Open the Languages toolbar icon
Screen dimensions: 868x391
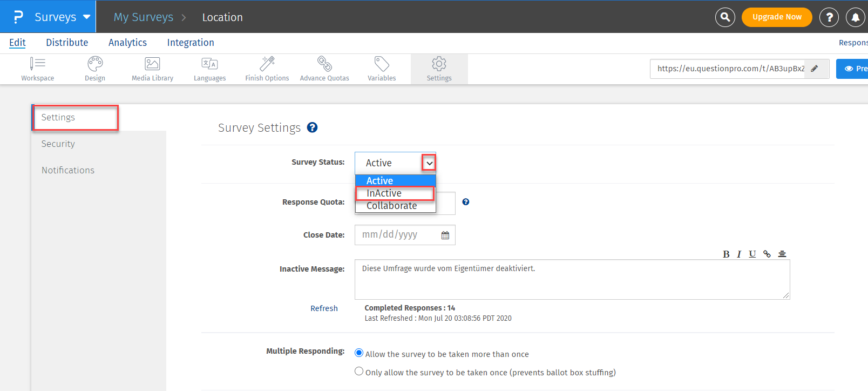point(209,64)
